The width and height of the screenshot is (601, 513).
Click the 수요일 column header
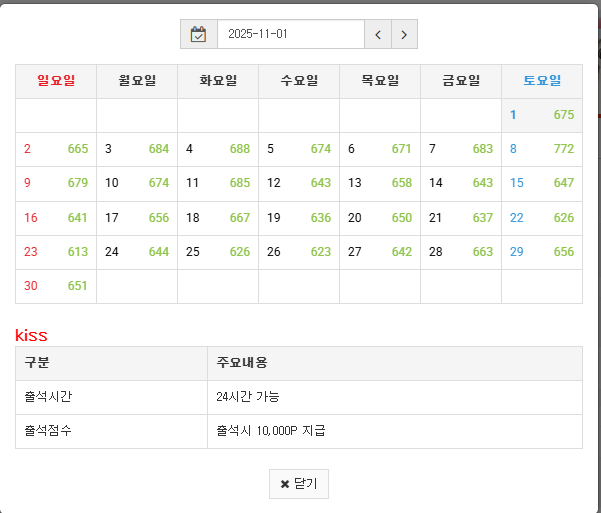[299, 81]
